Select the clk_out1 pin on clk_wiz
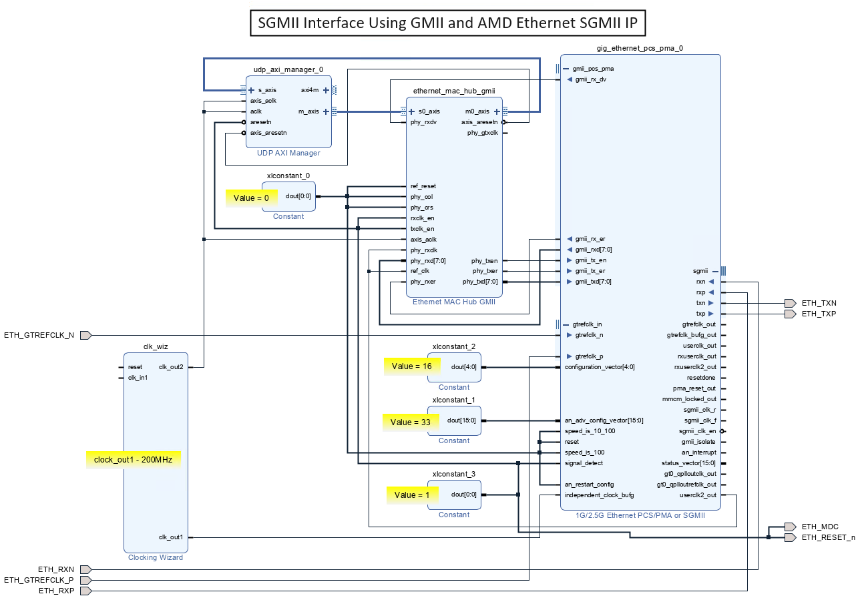The height and width of the screenshot is (600, 868). 171,537
